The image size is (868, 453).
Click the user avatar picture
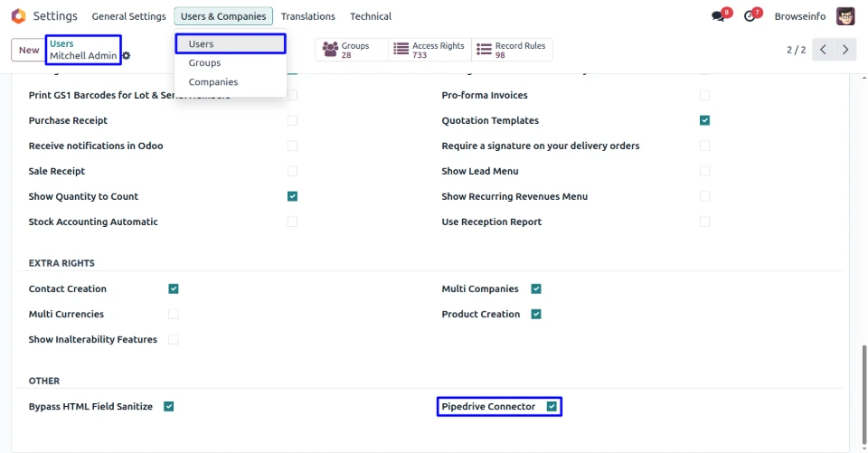845,16
